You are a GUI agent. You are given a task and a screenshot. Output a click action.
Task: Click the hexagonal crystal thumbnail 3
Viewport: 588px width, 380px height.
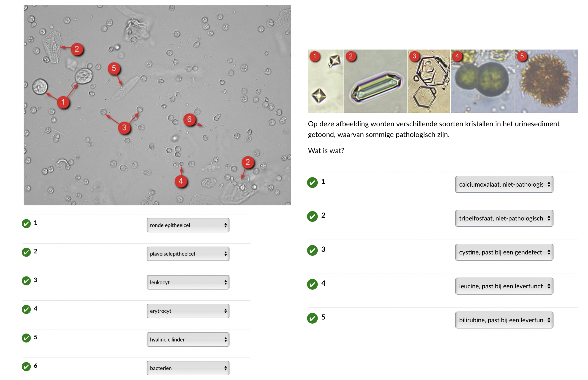click(429, 81)
